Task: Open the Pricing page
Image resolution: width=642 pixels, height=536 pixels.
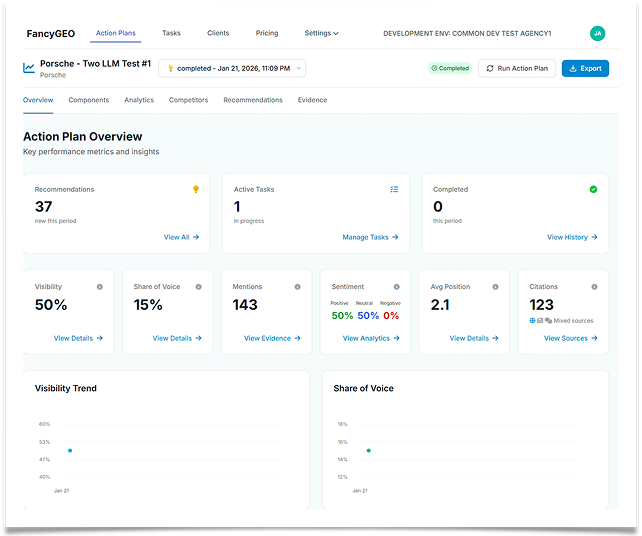Action: click(x=267, y=33)
